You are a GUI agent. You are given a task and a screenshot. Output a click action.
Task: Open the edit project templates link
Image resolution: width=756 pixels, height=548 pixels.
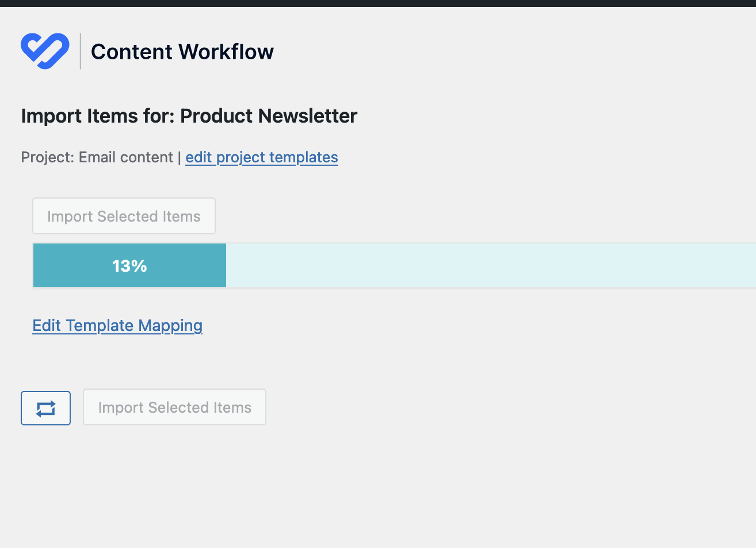(261, 157)
